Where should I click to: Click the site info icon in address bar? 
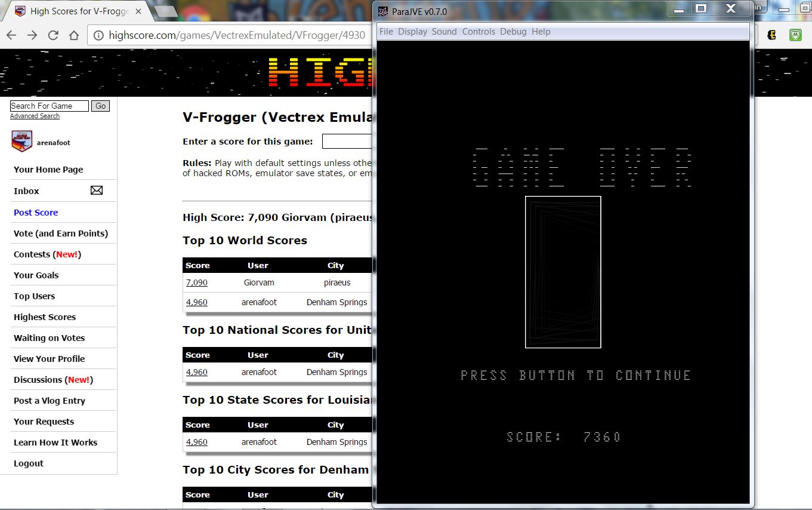click(98, 35)
